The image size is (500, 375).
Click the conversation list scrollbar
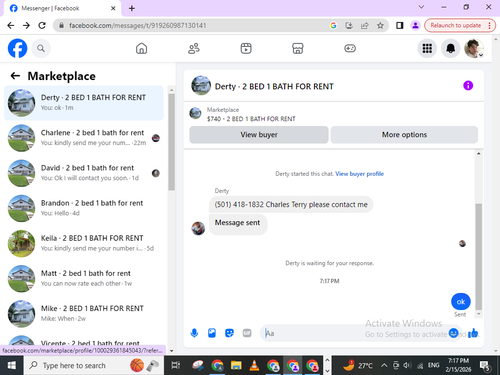171,142
